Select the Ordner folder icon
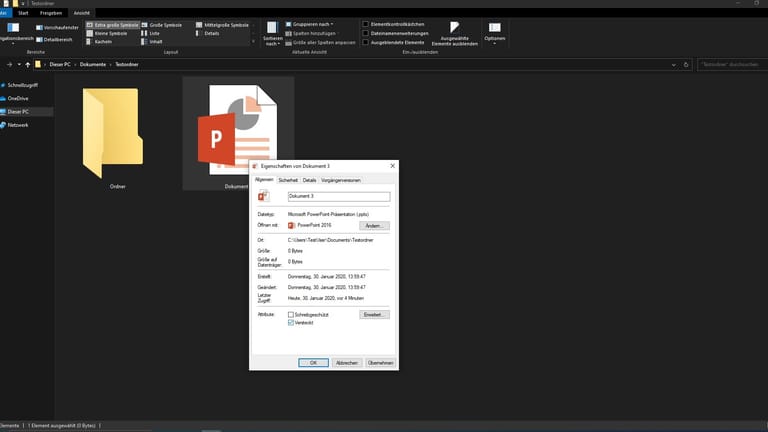The image size is (768, 432). [113, 133]
